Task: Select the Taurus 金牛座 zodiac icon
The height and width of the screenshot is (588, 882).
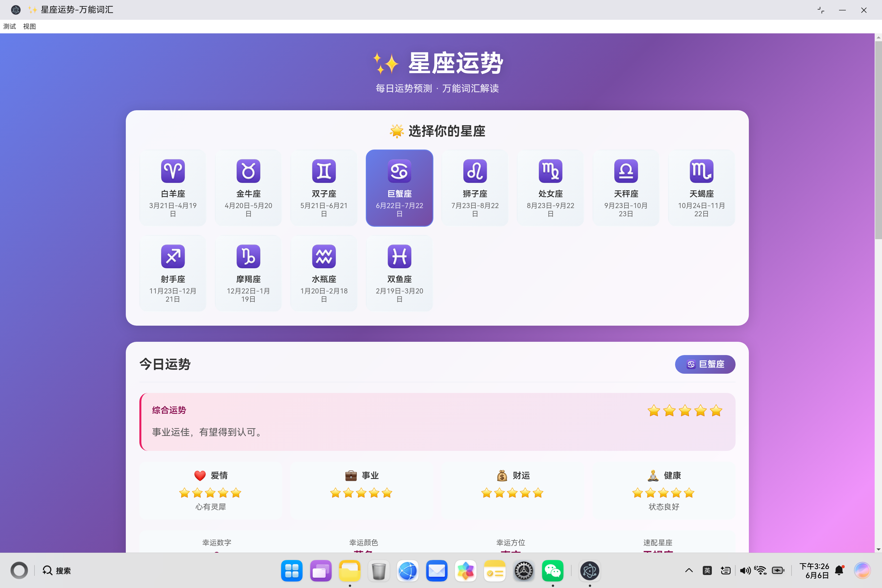Action: tap(248, 171)
